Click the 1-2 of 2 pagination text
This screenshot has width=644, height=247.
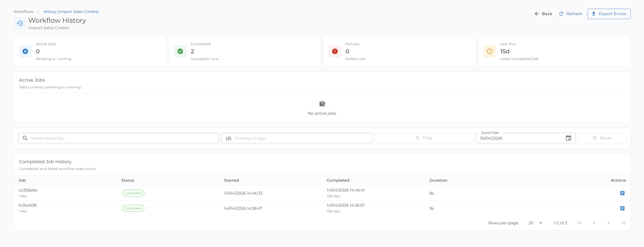[x=560, y=223]
